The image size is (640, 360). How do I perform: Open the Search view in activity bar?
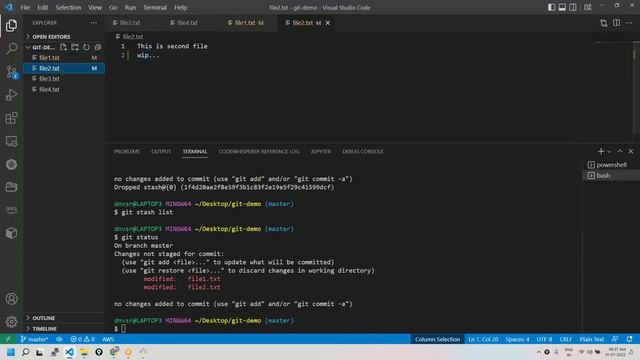11,49
